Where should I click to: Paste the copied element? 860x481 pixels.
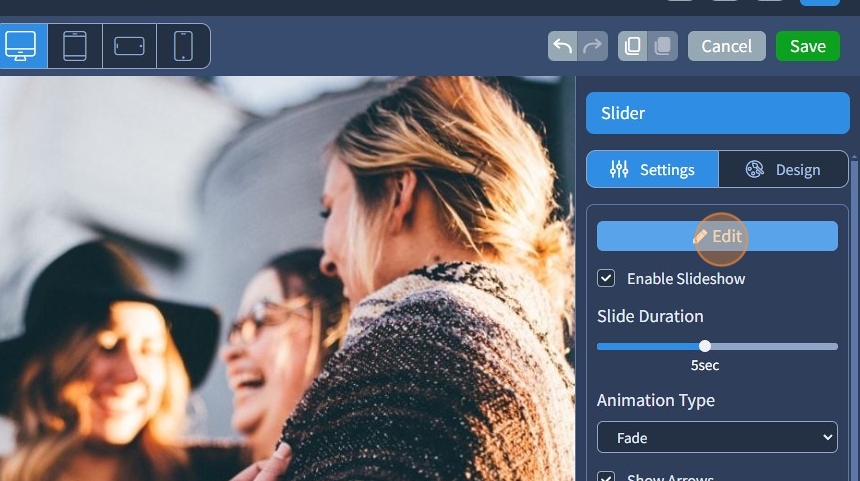(x=663, y=46)
